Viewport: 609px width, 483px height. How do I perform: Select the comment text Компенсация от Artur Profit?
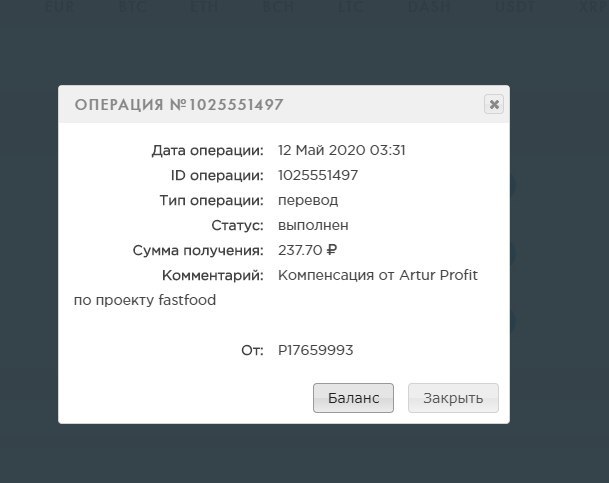[x=378, y=275]
